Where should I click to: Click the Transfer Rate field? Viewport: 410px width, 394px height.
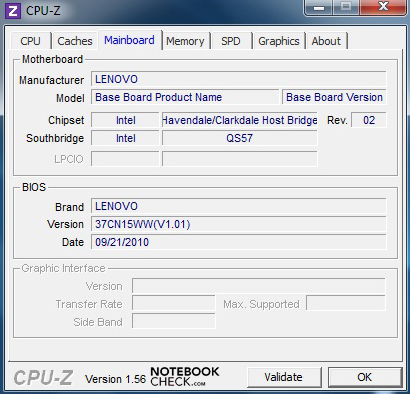pyautogui.click(x=174, y=304)
